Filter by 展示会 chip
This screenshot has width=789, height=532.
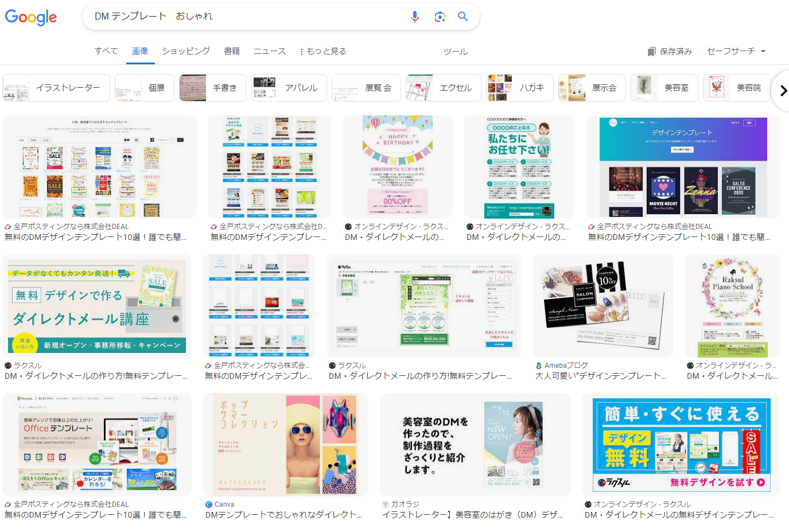592,88
